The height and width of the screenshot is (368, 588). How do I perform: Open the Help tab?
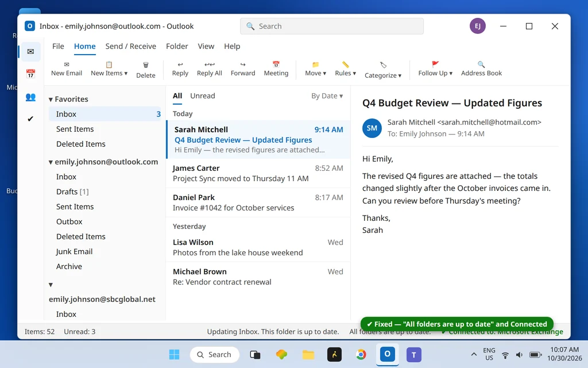click(232, 46)
